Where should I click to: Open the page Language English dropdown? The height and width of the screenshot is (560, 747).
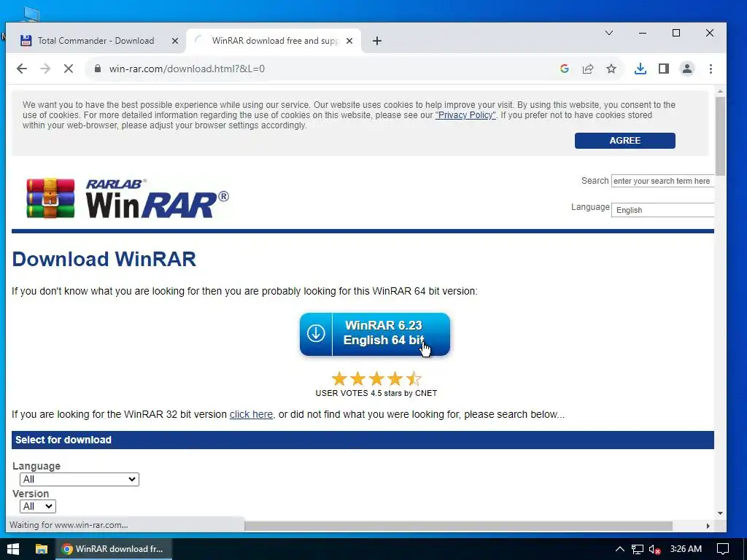[x=662, y=210]
